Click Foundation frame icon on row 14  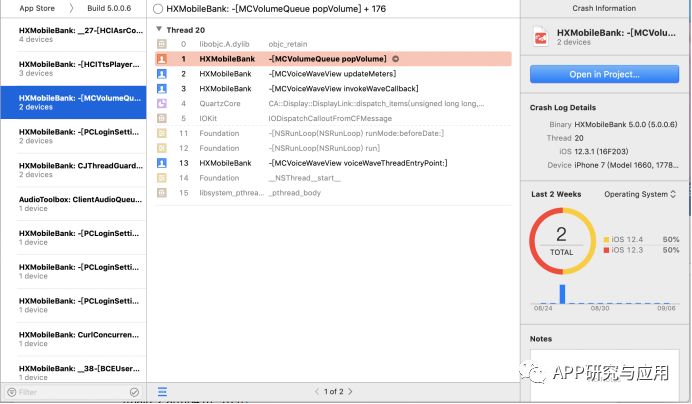[x=162, y=178]
